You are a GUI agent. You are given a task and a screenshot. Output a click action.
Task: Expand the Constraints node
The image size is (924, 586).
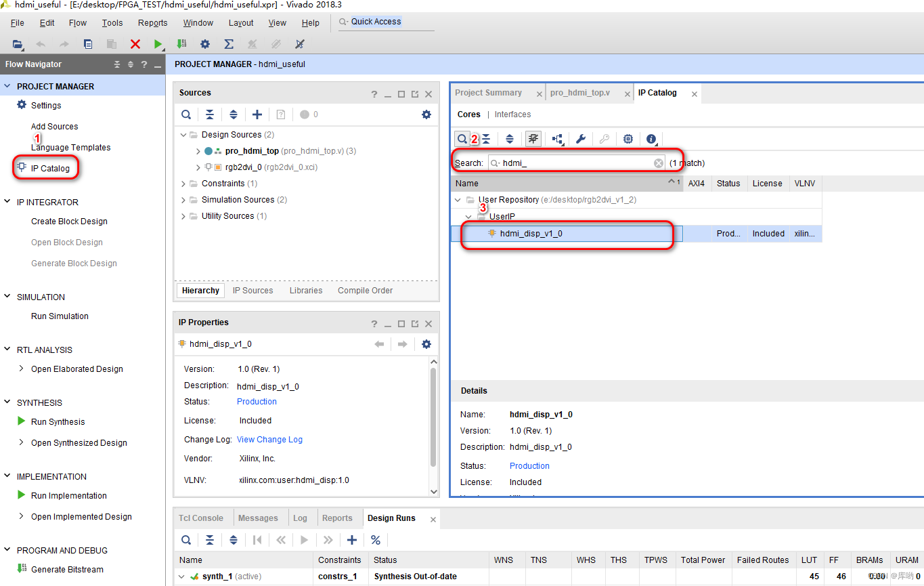[x=183, y=184]
